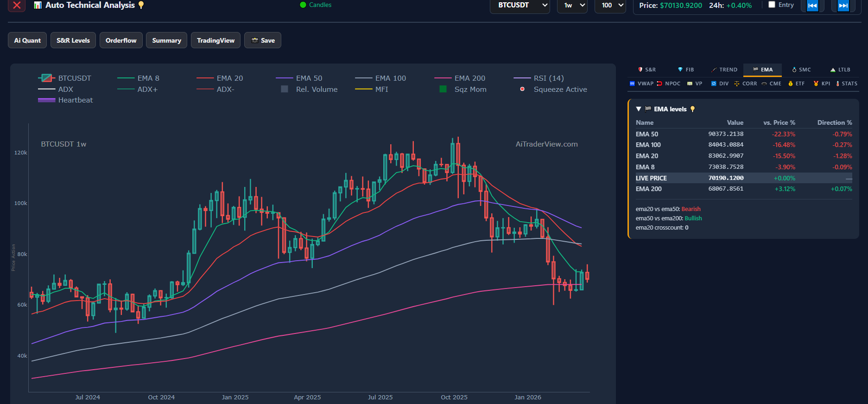This screenshot has width=868, height=404.
Task: Open the BTCUSDT symbol dropdown
Action: [520, 6]
